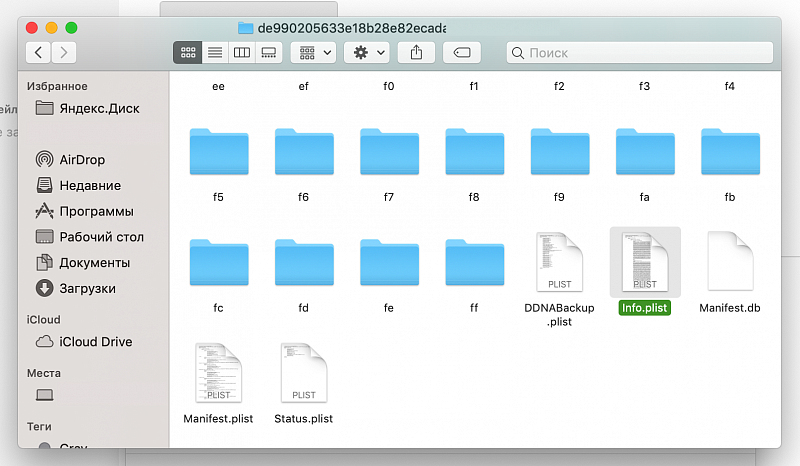Image resolution: width=800 pixels, height=466 pixels.
Task: Switch to icon view mode
Action: point(187,52)
